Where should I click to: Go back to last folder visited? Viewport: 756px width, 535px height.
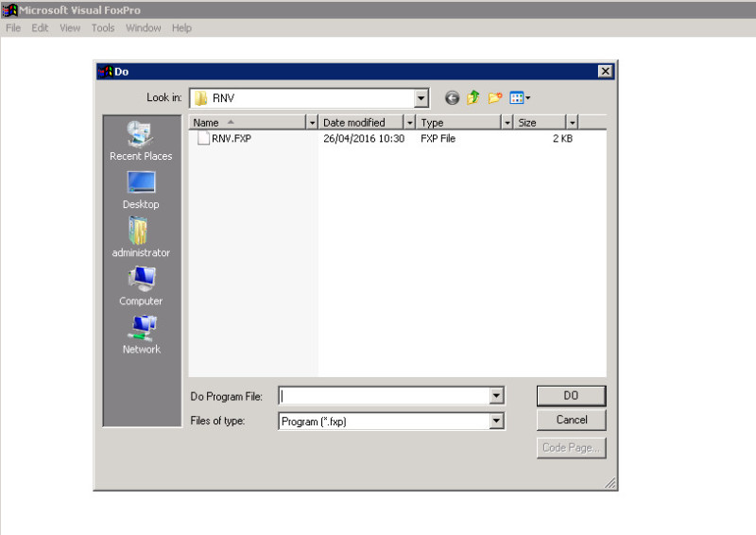pyautogui.click(x=452, y=98)
